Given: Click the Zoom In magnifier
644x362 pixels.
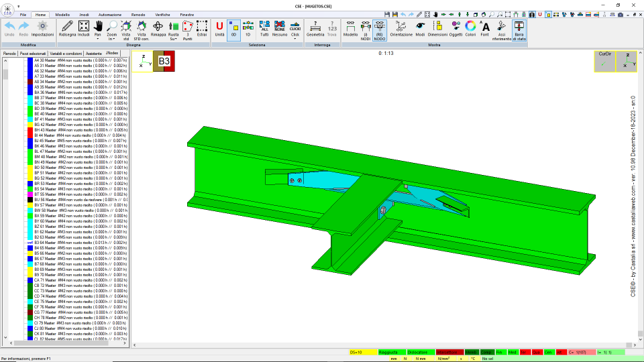Looking at the screenshot, I should pyautogui.click(x=112, y=26).
